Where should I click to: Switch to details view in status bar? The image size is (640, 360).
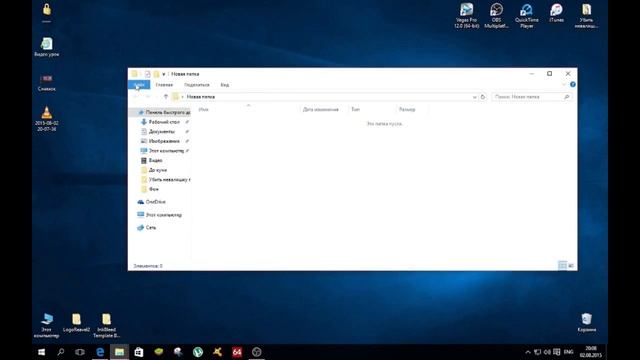(x=562, y=266)
